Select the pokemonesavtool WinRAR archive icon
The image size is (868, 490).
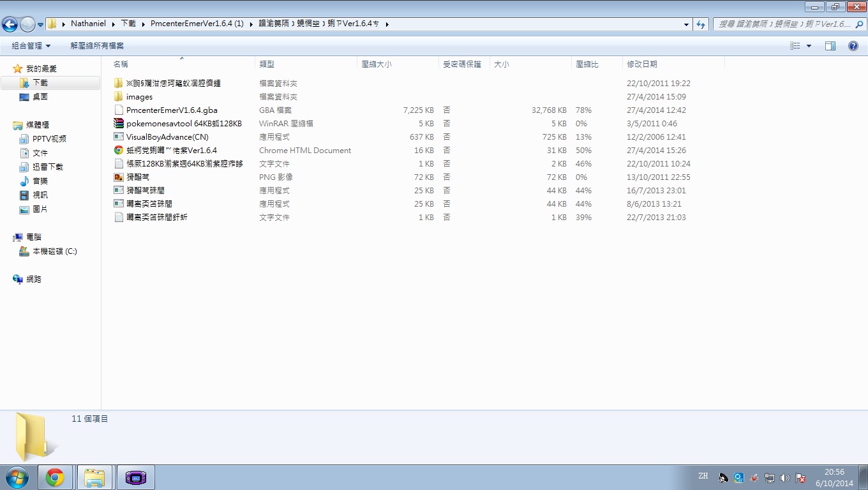118,124
